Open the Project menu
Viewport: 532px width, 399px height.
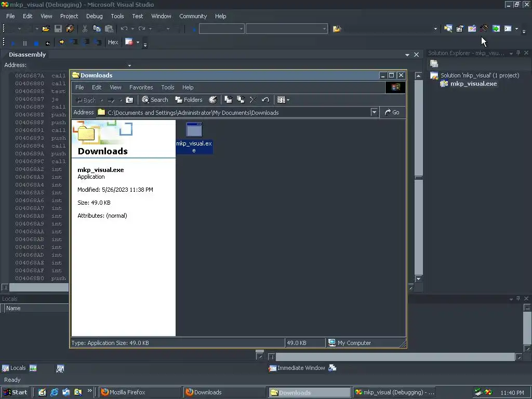coord(69,16)
